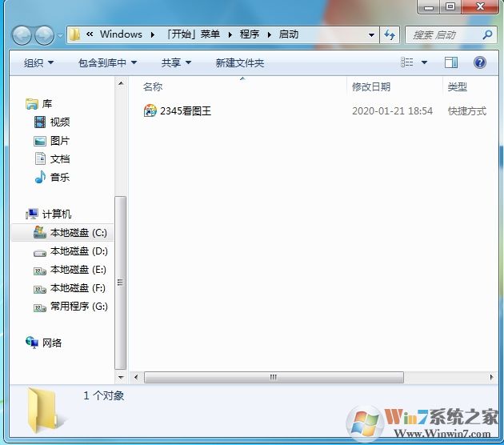Click the folder icon in the address bar
The height and width of the screenshot is (445, 504).
(x=74, y=34)
